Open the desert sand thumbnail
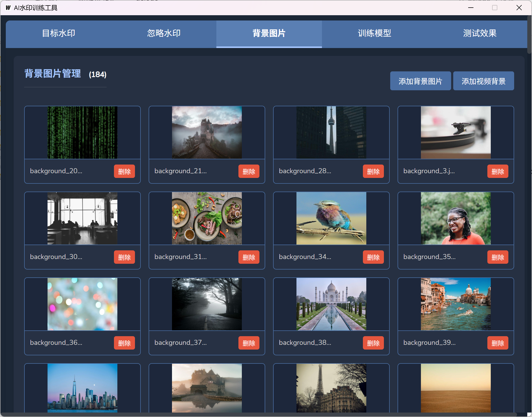 [456, 388]
